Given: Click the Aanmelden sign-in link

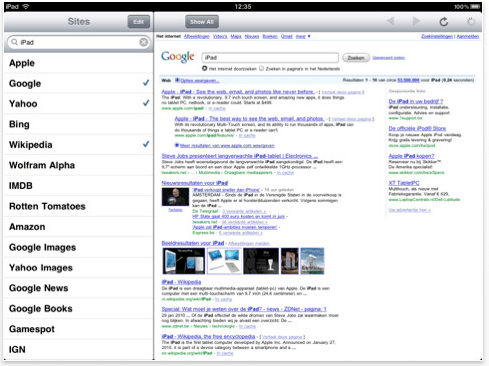Looking at the screenshot, I should tap(468, 36).
